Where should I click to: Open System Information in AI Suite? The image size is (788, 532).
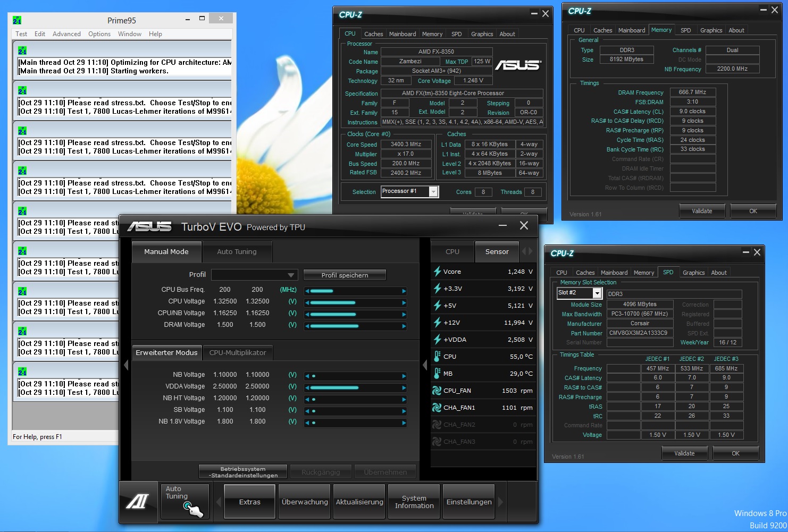tap(414, 502)
